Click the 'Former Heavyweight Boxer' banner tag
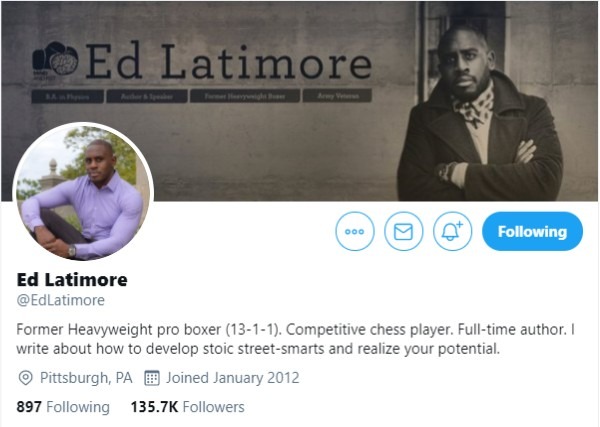Image resolution: width=600 pixels, height=427 pixels. point(245,96)
